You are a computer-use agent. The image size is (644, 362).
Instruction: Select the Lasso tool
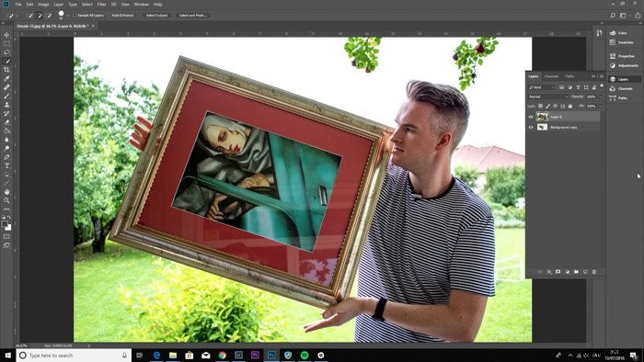pos(6,52)
